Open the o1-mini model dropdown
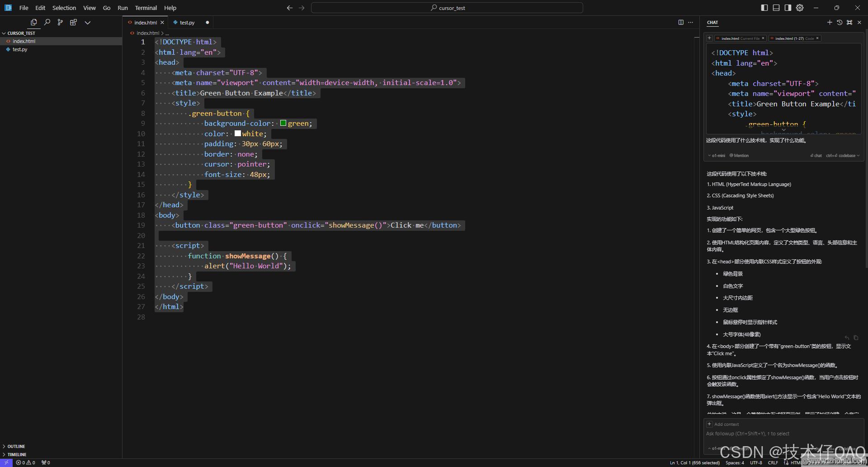Viewport: 868px width, 467px height. click(x=717, y=156)
